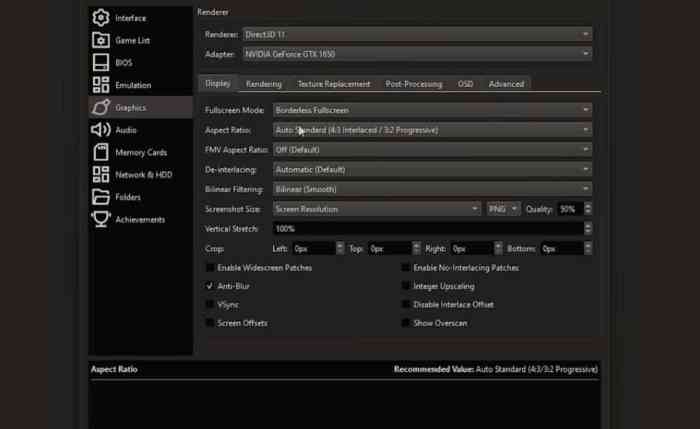Open the Advanced tab
The width and height of the screenshot is (700, 429).
tap(506, 84)
